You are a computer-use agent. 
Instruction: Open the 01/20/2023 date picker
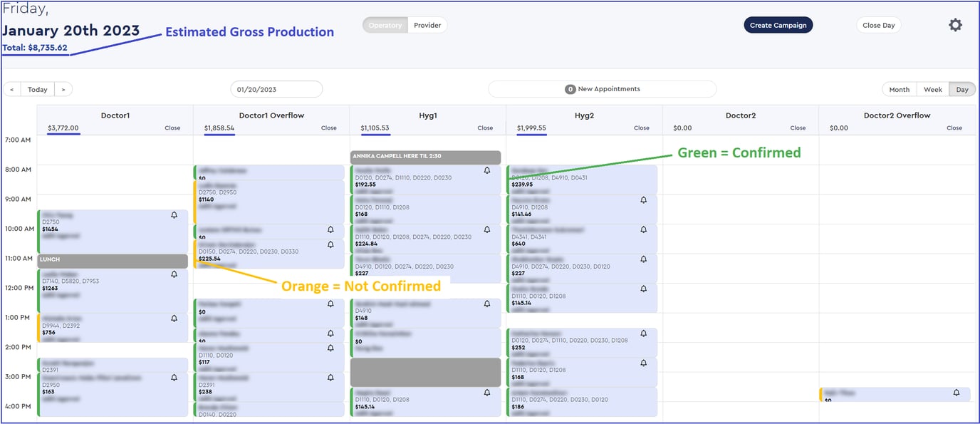point(276,90)
